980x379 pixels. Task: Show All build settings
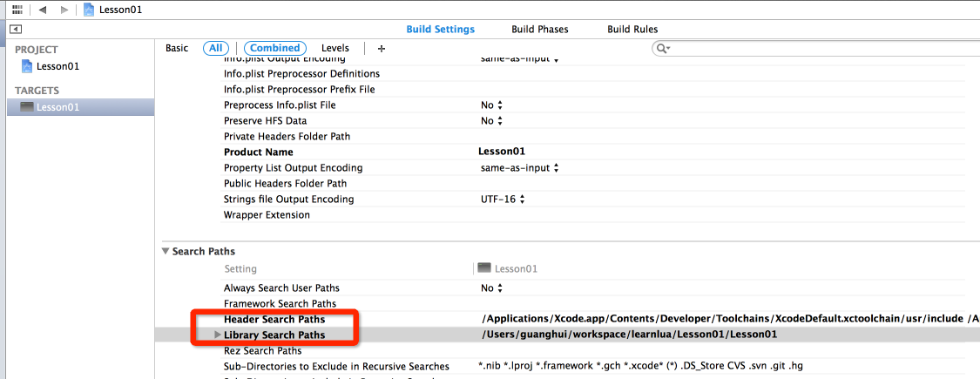point(216,48)
